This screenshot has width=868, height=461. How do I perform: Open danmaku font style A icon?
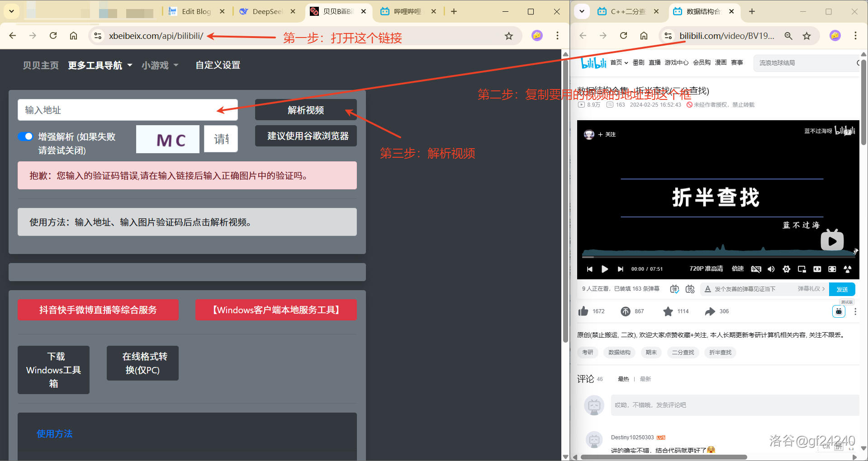pyautogui.click(x=708, y=289)
